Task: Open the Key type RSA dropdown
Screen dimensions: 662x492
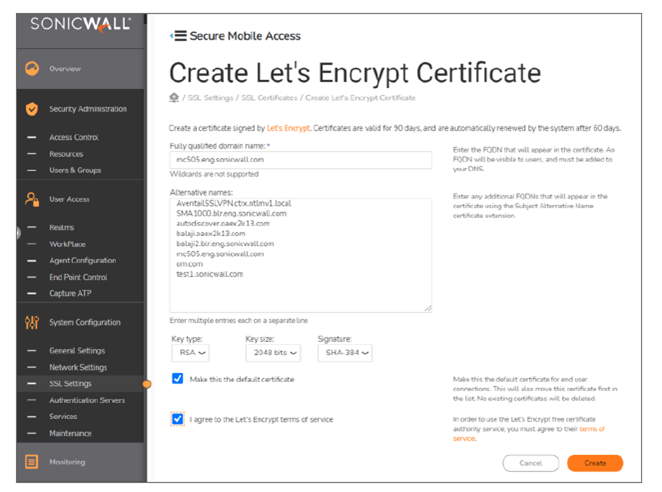Action: [190, 353]
